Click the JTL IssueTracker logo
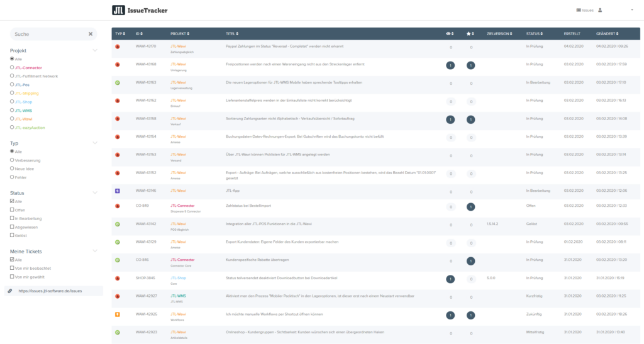Viewport: 644px width, 344px height. click(140, 10)
